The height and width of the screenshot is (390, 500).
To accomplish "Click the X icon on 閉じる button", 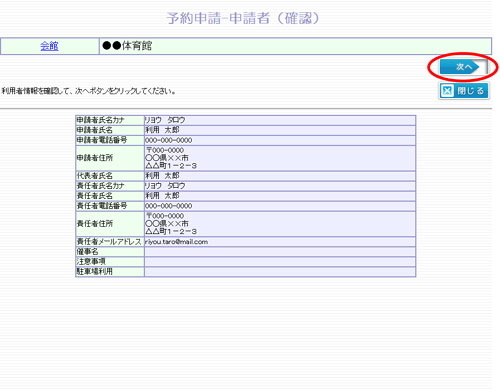I will (447, 91).
